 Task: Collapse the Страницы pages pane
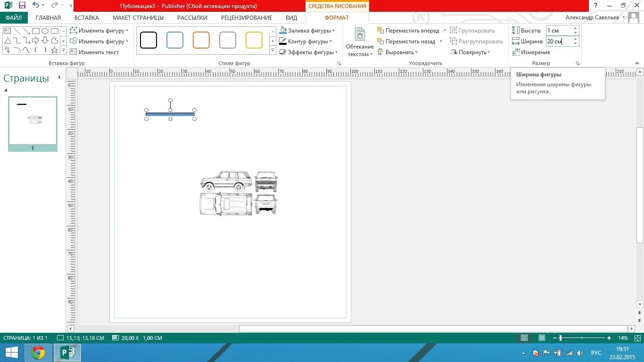[x=59, y=77]
